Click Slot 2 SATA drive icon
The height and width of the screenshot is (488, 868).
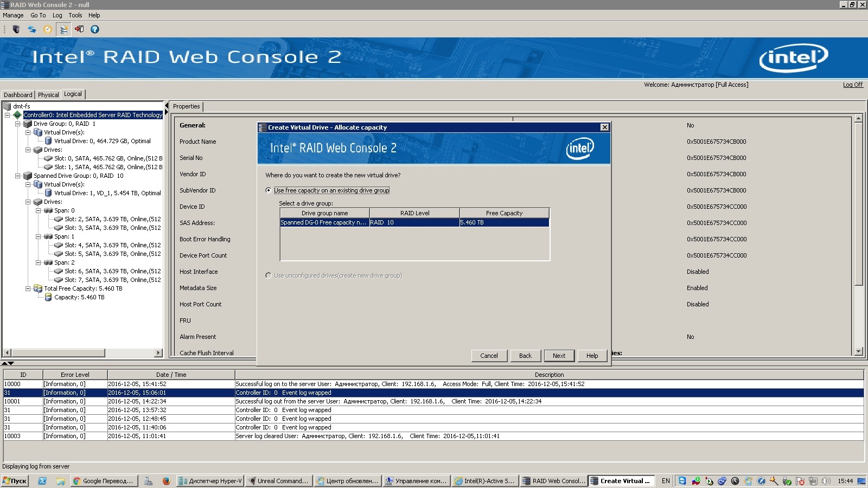[59, 219]
